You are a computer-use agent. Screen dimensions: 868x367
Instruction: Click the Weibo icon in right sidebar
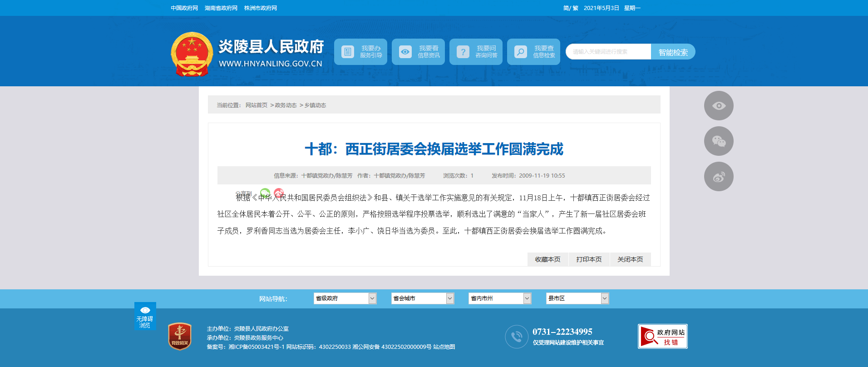(x=718, y=177)
